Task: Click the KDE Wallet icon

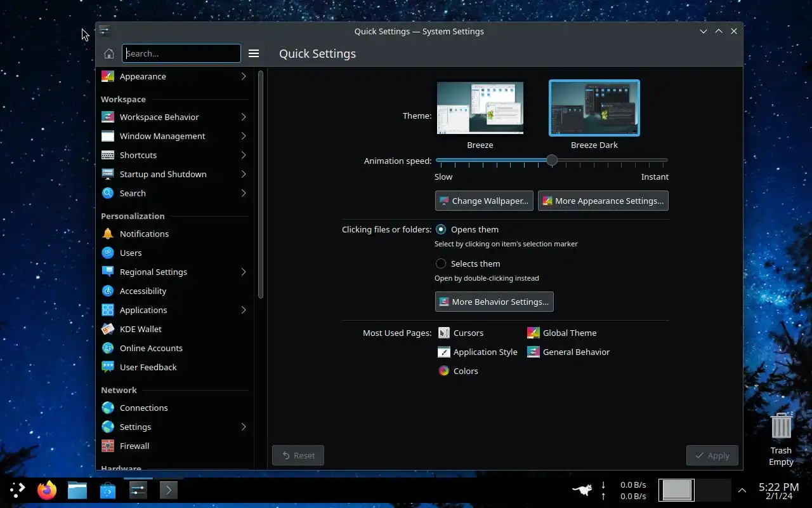Action: pyautogui.click(x=108, y=329)
